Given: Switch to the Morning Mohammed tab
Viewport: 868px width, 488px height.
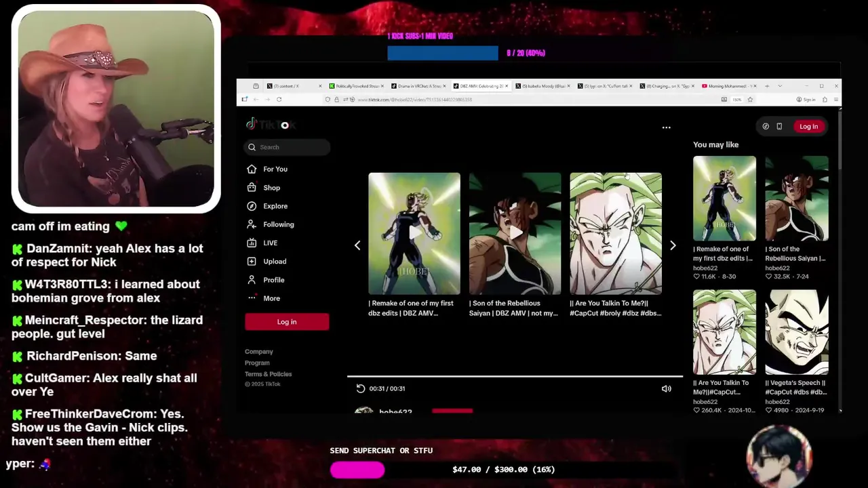Looking at the screenshot, I should pos(730,86).
